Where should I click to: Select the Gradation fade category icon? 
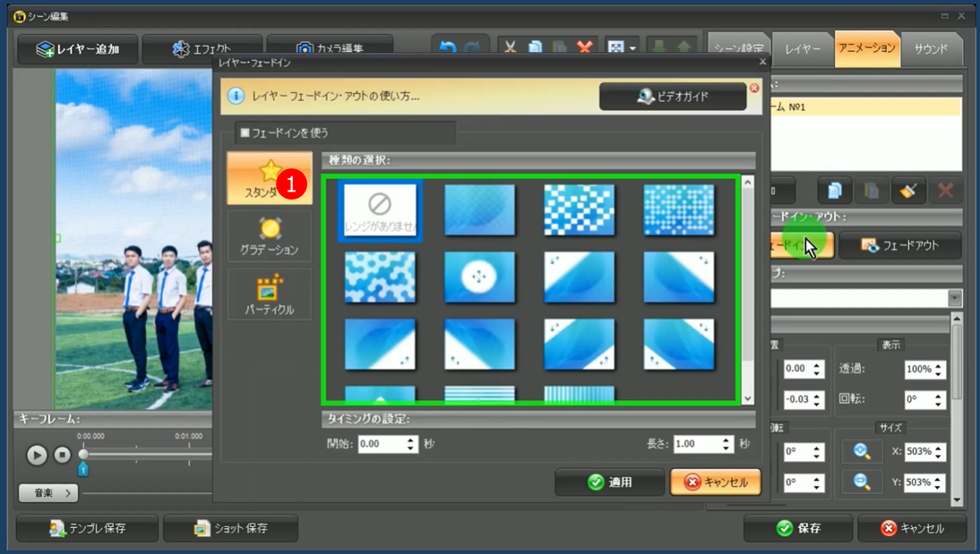point(269,237)
